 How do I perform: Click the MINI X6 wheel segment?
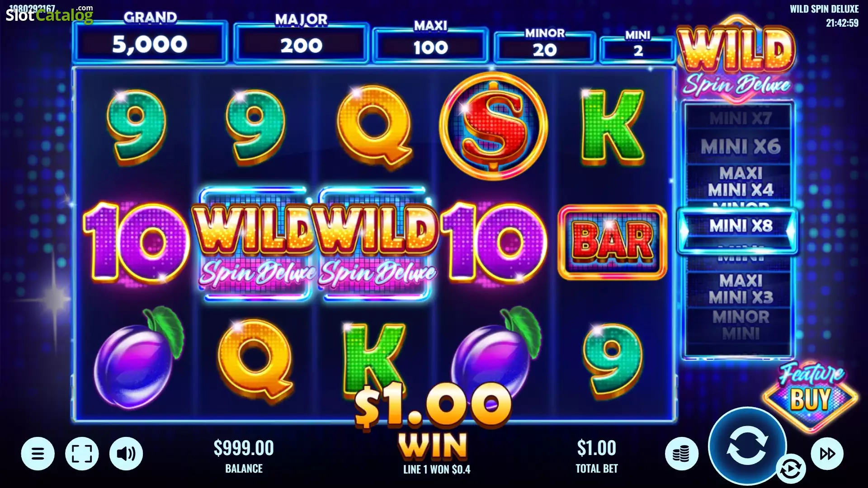[741, 146]
